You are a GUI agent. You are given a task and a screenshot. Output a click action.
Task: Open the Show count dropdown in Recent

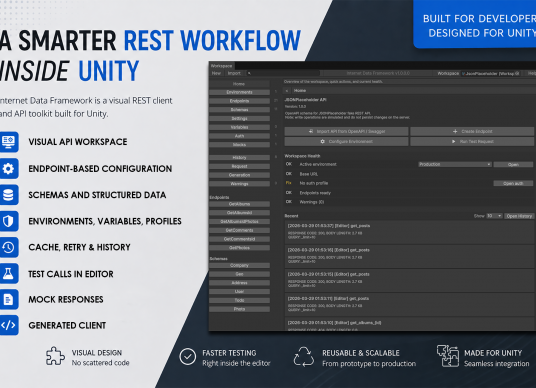494,216
